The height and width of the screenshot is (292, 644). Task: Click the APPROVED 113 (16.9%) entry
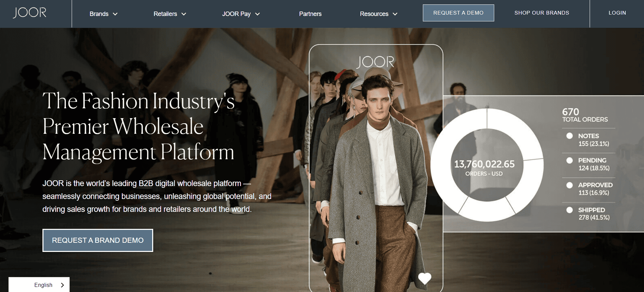pos(595,189)
